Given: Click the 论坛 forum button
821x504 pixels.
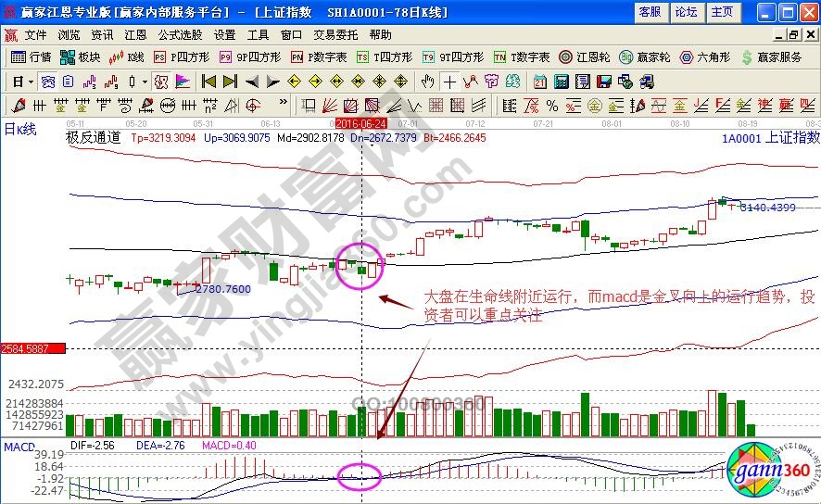Looking at the screenshot, I should pos(687,12).
